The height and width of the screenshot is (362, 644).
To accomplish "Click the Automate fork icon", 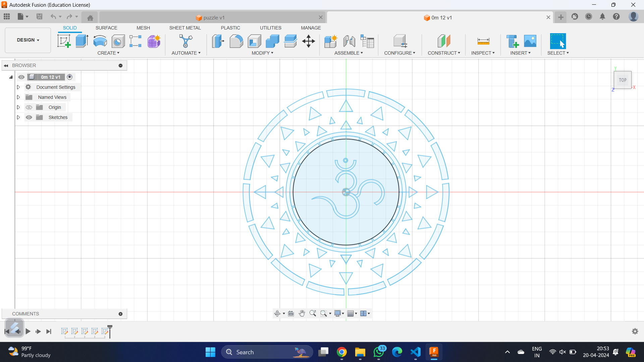I will 186,41.
